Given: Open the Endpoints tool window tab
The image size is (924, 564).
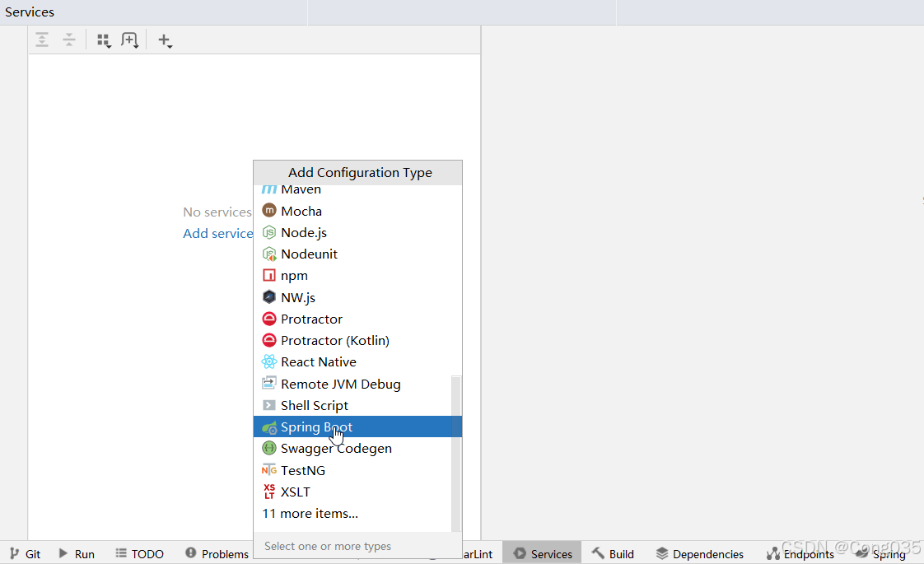Looking at the screenshot, I should click(800, 554).
